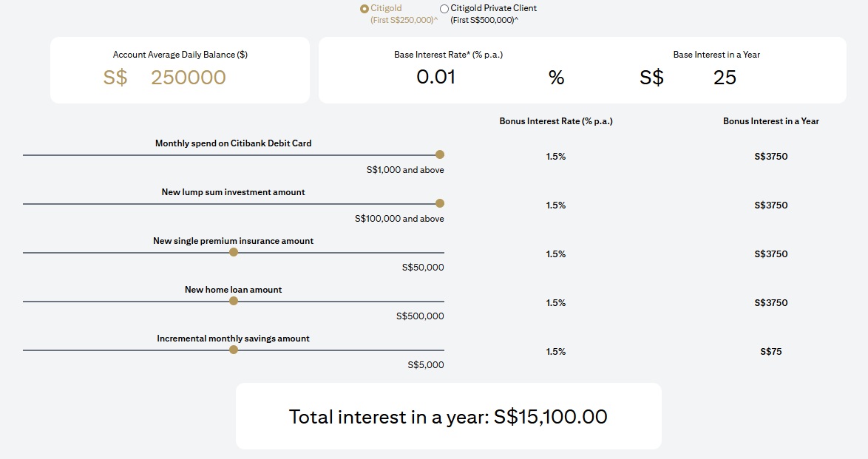Click the S$3750 value beside home loan row

pos(772,302)
